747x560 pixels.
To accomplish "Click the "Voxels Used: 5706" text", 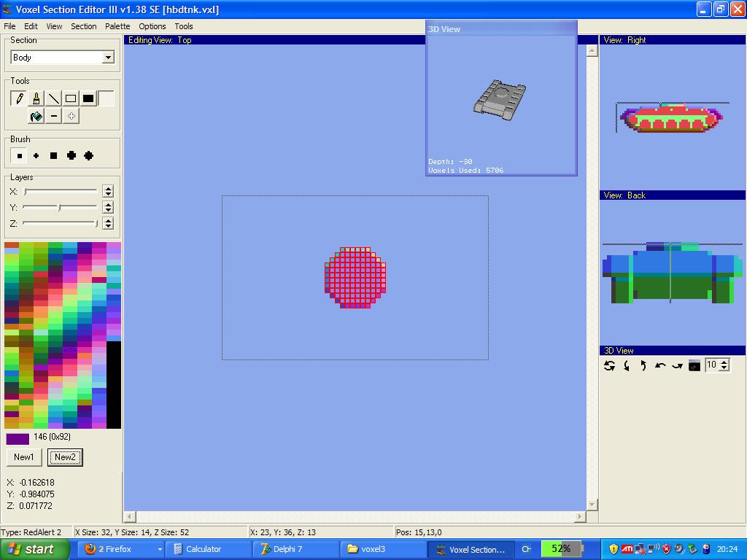I will tap(466, 170).
